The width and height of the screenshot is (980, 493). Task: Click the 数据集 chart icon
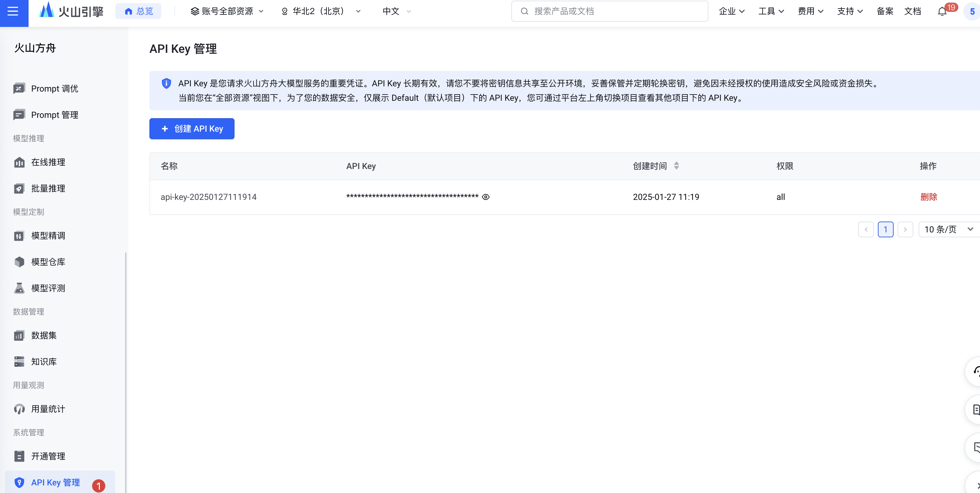(x=19, y=335)
